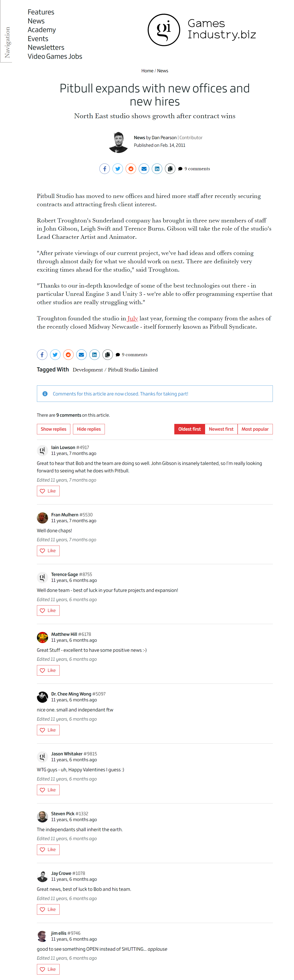Show replies on comments
This screenshot has height=980, width=294.
click(x=54, y=429)
